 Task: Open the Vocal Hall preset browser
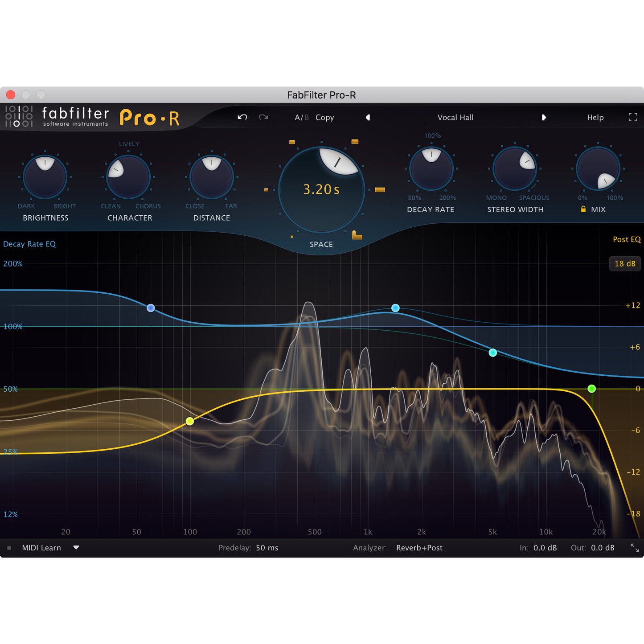pyautogui.click(x=455, y=117)
